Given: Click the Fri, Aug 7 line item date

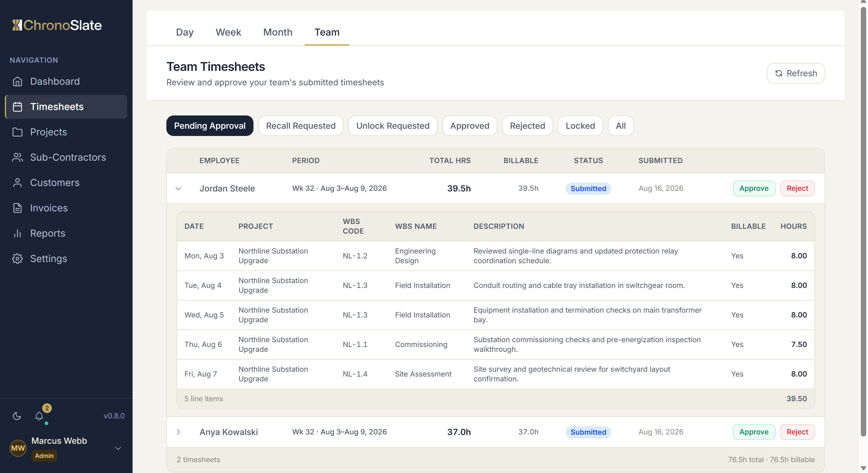Looking at the screenshot, I should coord(200,374).
